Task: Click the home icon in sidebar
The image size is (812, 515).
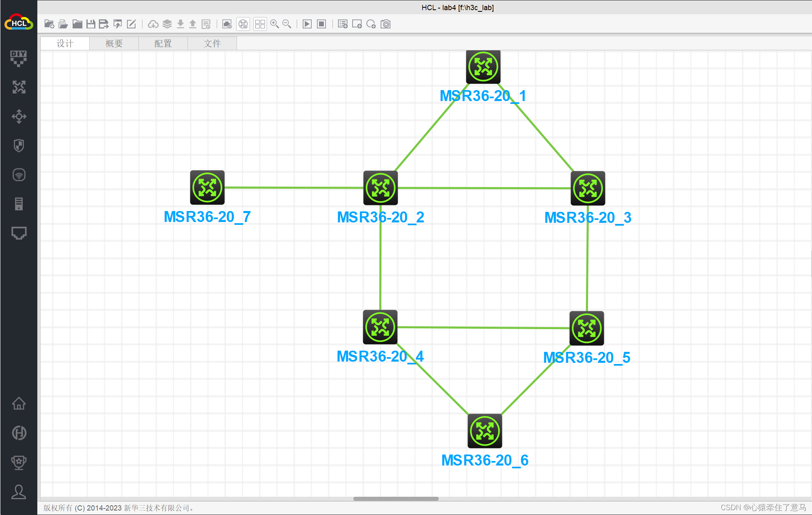Action: [19, 403]
